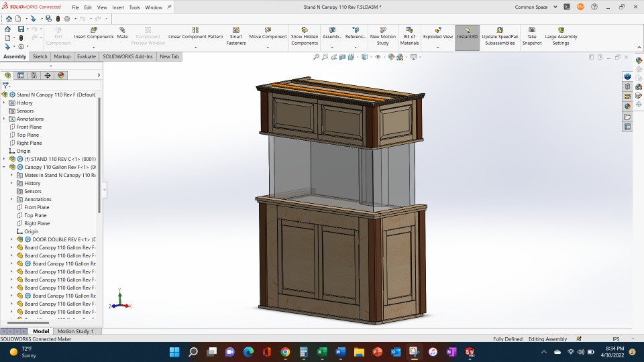The width and height of the screenshot is (644, 362).
Task: Click the Rebuild traffic light icon
Action: pyautogui.click(x=58, y=19)
